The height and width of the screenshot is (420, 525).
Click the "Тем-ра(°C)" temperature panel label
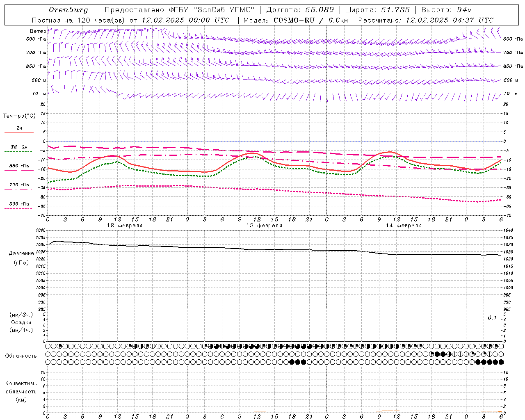coord(19,116)
